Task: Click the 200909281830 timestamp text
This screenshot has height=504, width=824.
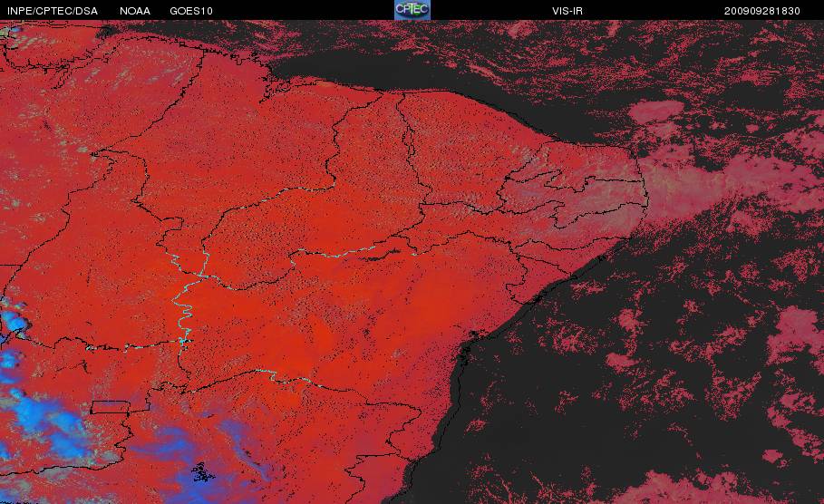Action: pyautogui.click(x=762, y=11)
